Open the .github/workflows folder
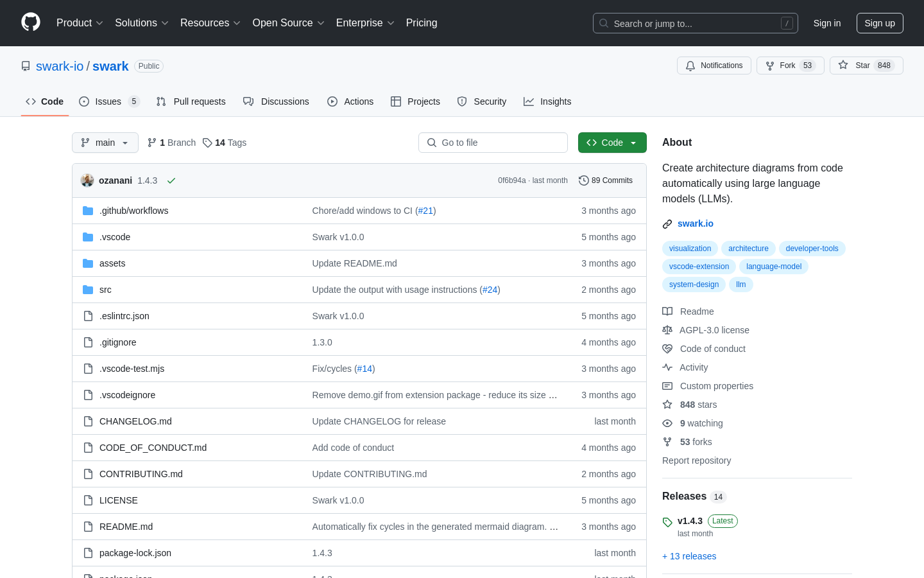This screenshot has height=578, width=924. [133, 211]
